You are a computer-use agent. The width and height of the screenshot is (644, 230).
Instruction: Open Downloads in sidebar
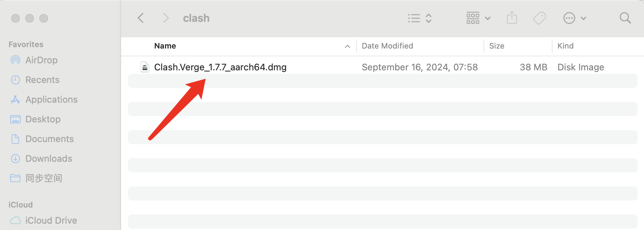click(x=49, y=159)
